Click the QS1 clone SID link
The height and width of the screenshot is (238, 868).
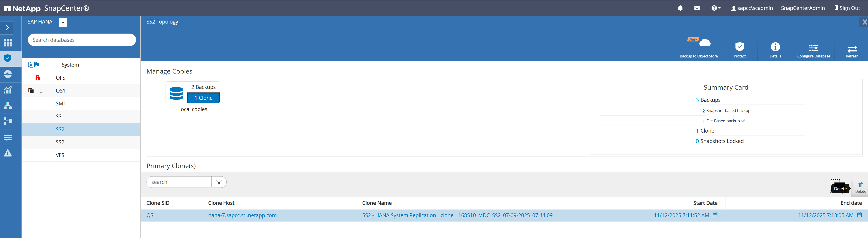pos(151,215)
